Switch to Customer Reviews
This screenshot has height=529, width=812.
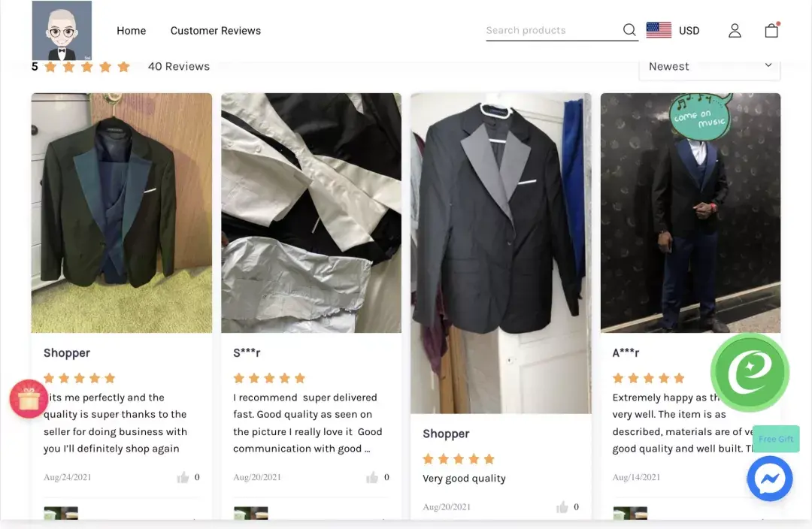point(216,31)
